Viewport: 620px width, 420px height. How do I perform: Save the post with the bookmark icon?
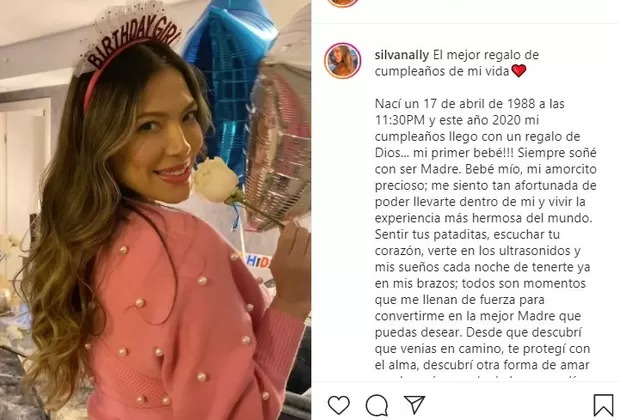pos(603,405)
